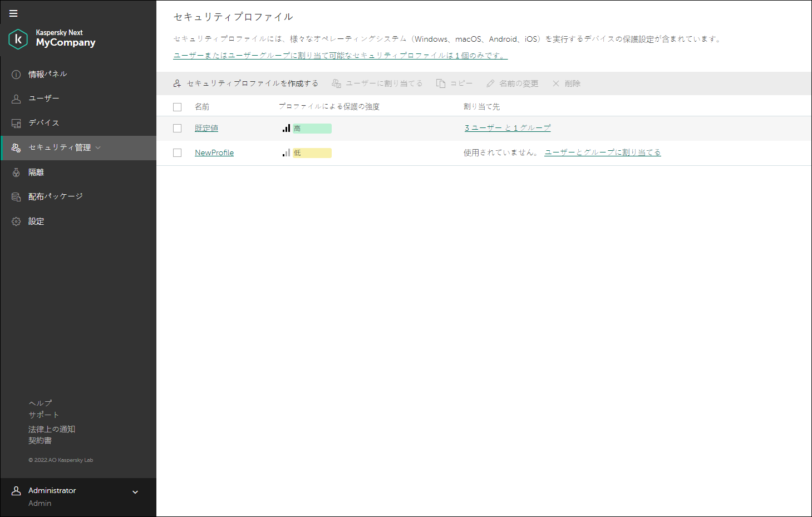Select the header checkbox to select all profiles
The width and height of the screenshot is (812, 517).
(177, 106)
